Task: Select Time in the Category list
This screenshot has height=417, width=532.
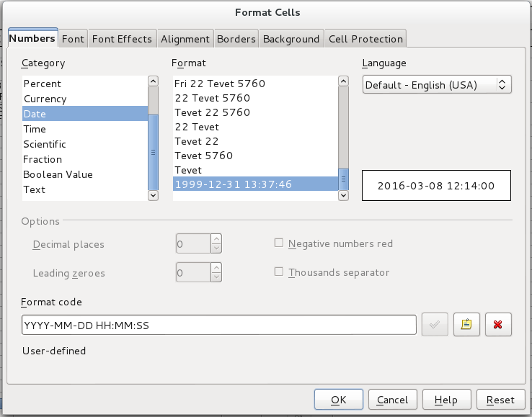Action: click(x=35, y=129)
